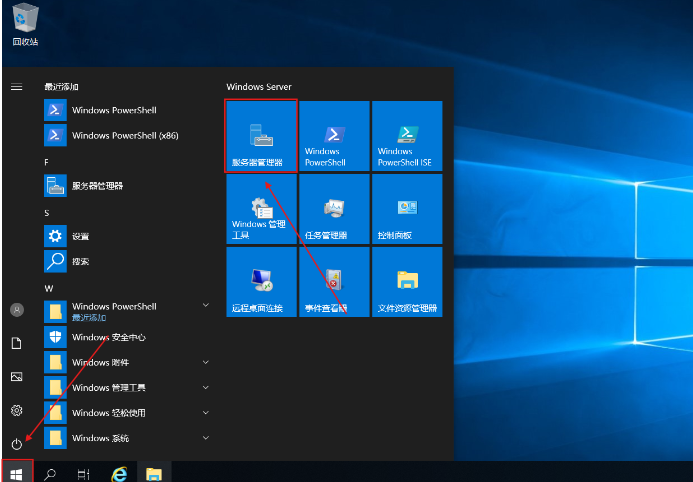The width and height of the screenshot is (693, 482).
Task: Click the power icon in Start sidebar
Action: tap(16, 443)
